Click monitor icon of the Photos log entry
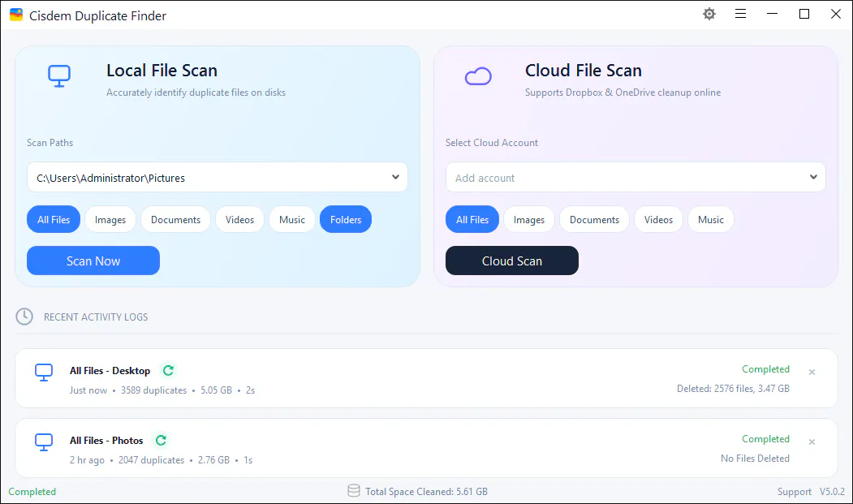This screenshot has width=853, height=504. tap(44, 442)
